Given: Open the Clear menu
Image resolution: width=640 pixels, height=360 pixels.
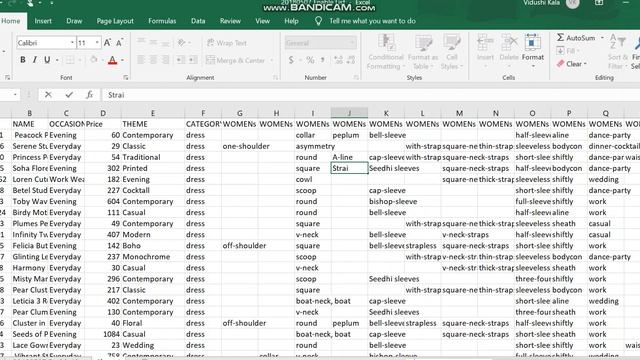Looking at the screenshot, I should (572, 64).
